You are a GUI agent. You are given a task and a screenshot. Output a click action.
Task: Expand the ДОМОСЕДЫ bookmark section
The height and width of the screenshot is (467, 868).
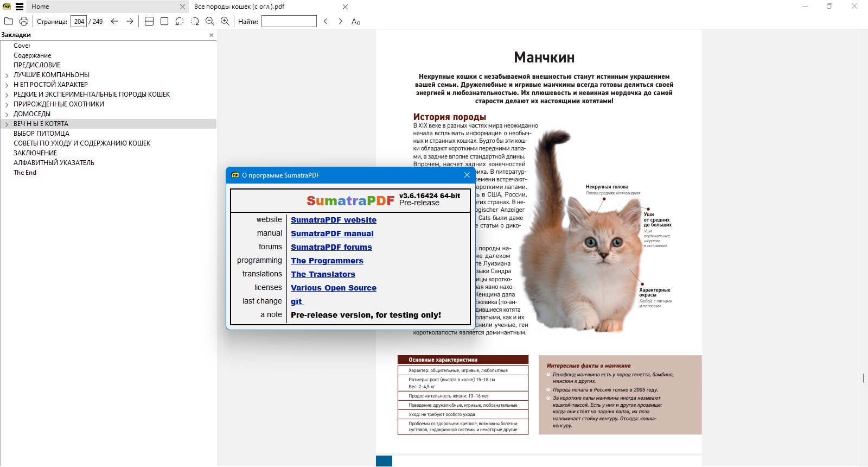coord(7,115)
